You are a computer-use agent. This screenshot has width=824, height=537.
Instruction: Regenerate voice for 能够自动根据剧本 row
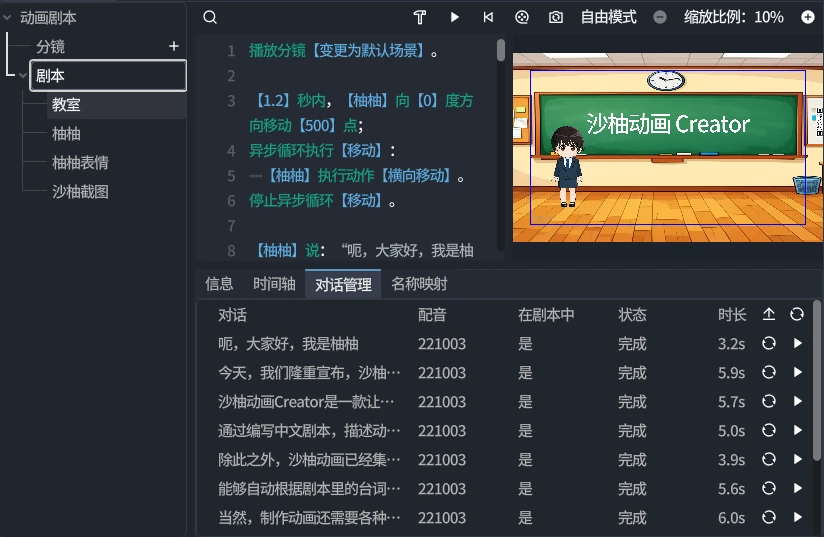(x=769, y=488)
